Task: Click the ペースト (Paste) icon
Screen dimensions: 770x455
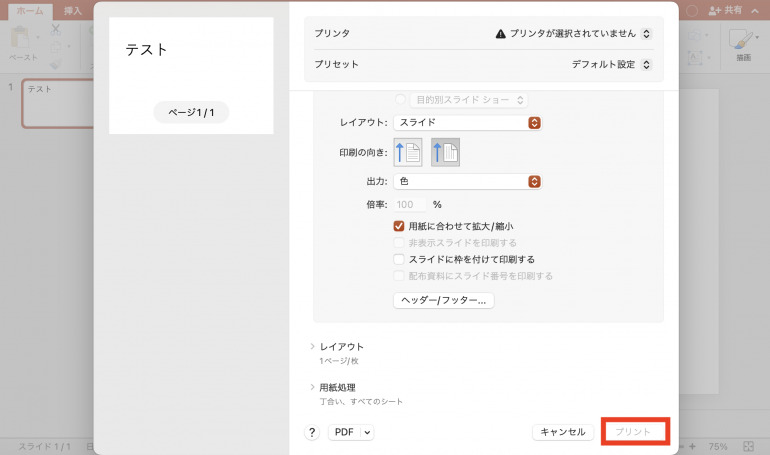Action: (23, 41)
